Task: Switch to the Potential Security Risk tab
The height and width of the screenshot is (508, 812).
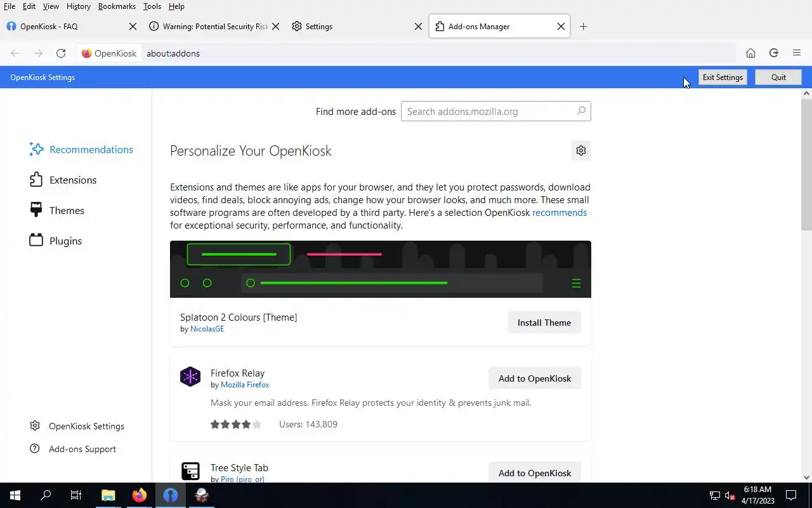Action: (214, 27)
